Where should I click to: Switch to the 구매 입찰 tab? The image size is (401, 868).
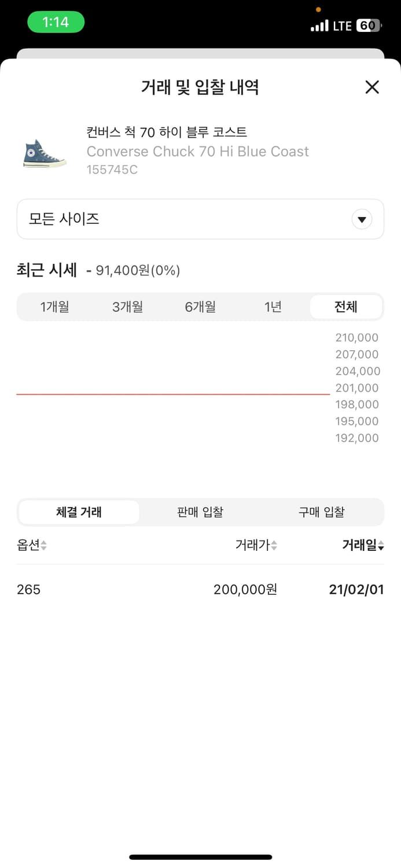click(322, 512)
